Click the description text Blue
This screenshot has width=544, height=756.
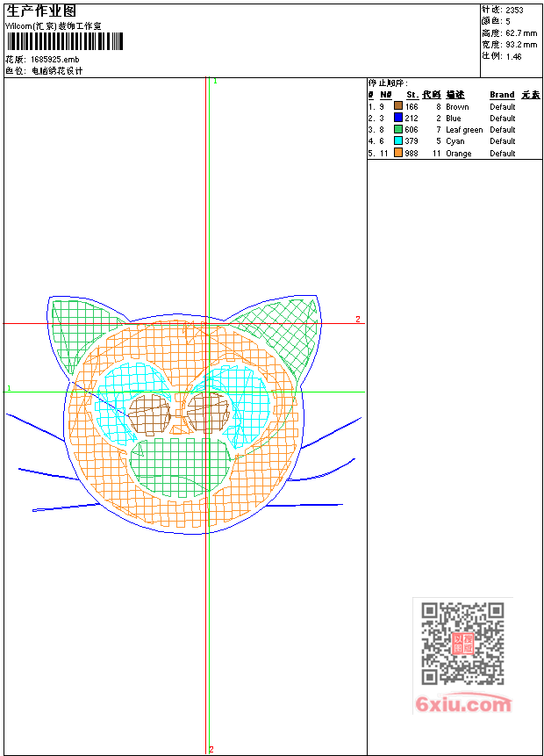click(454, 119)
